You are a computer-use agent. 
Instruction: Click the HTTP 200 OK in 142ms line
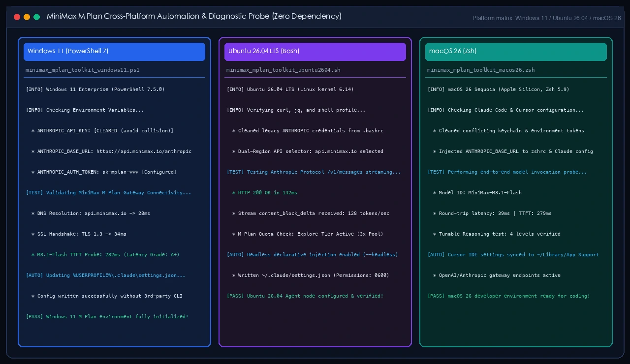click(x=265, y=193)
